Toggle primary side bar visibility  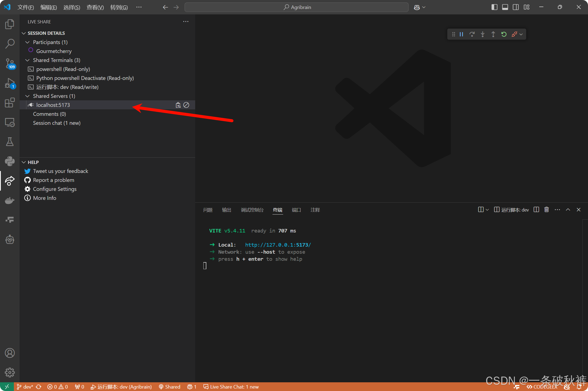(494, 7)
